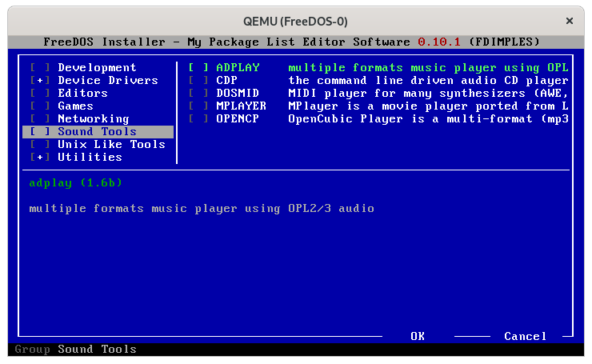Click the CDP package description text
The width and height of the screenshot is (592, 364).
pyautogui.click(x=428, y=81)
